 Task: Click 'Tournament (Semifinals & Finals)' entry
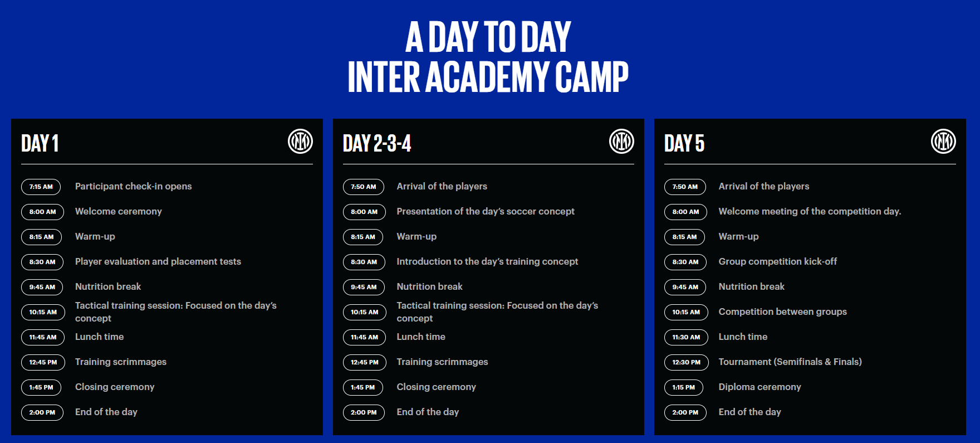tap(790, 362)
